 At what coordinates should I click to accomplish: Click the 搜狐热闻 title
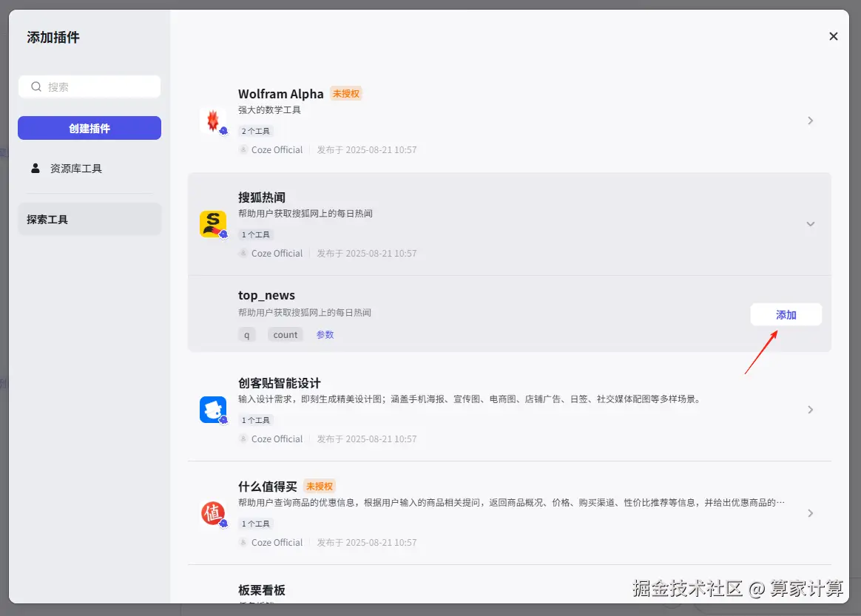tap(261, 197)
